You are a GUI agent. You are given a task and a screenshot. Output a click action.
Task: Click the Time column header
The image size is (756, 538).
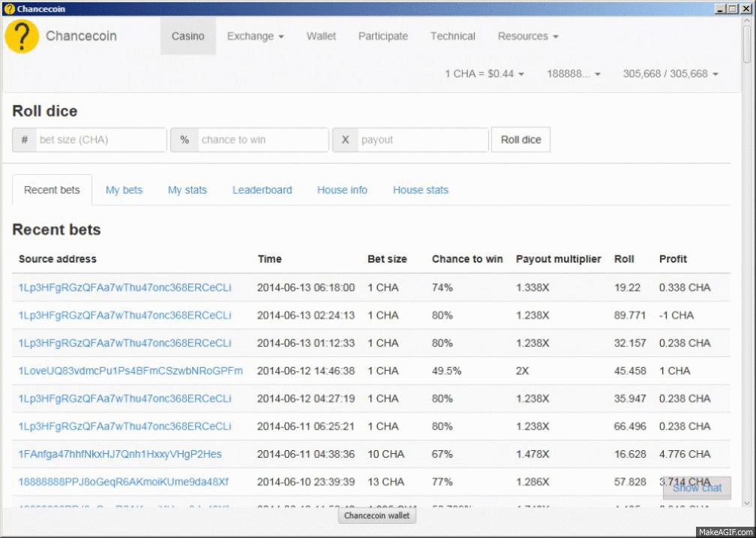pyautogui.click(x=269, y=259)
